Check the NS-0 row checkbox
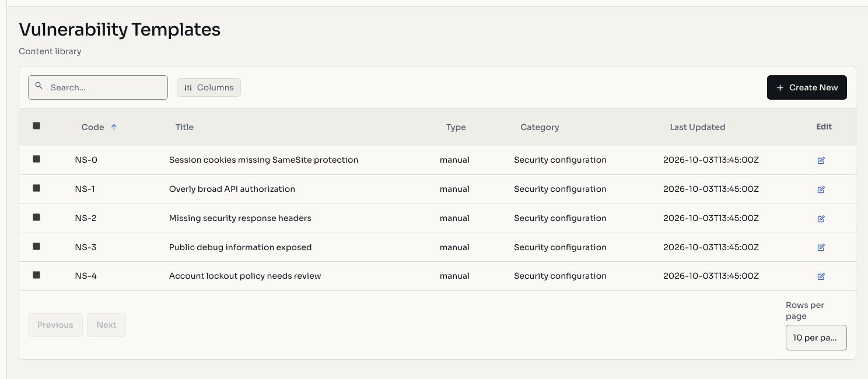 (x=36, y=159)
